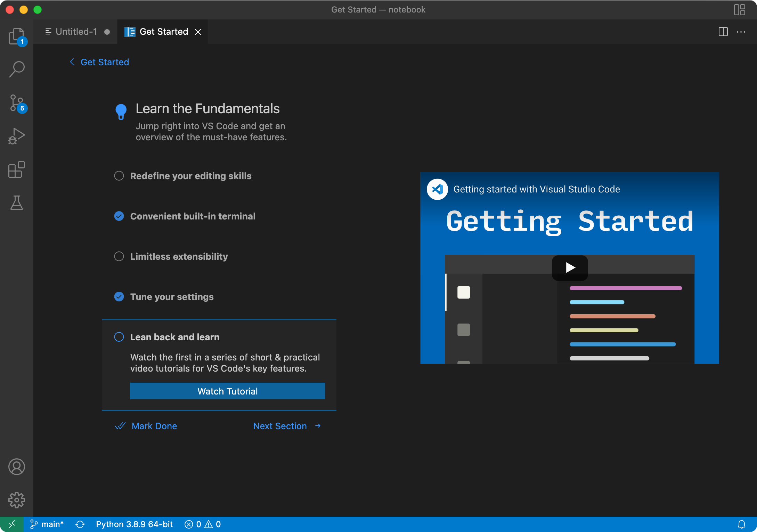Check off Limitless extensibility step
Image resolution: width=757 pixels, height=532 pixels.
tap(119, 256)
